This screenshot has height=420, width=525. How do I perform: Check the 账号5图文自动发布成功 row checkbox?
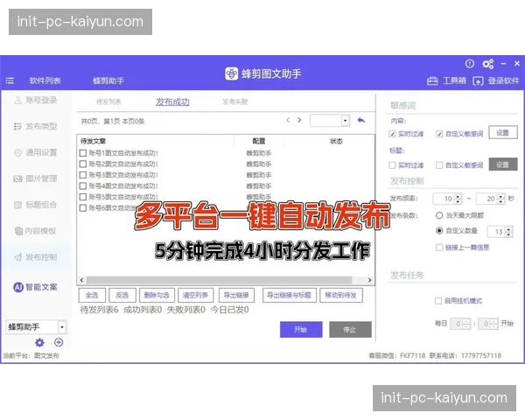pos(83,197)
